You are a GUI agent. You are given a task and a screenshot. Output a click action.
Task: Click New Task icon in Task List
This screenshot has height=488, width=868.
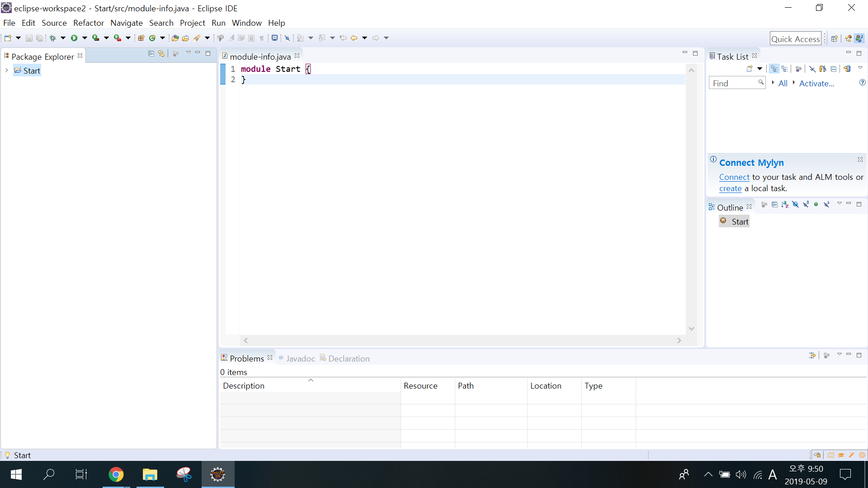749,69
